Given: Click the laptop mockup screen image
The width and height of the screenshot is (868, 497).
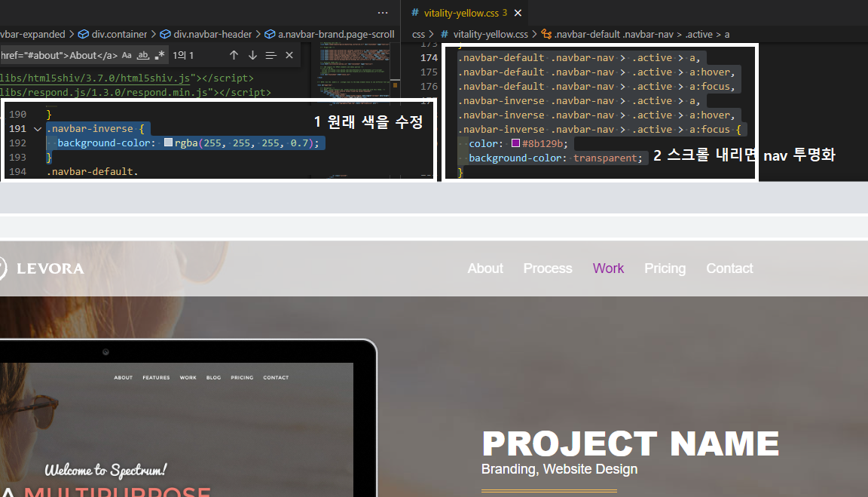Looking at the screenshot, I should click(x=176, y=429).
